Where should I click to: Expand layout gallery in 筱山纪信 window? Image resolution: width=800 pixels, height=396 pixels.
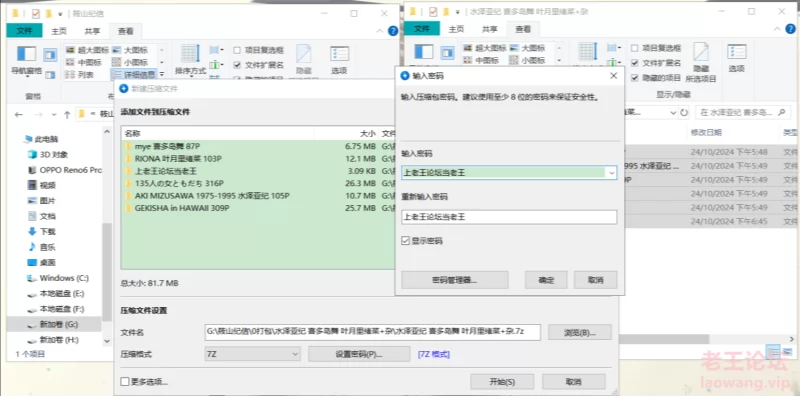(x=162, y=74)
